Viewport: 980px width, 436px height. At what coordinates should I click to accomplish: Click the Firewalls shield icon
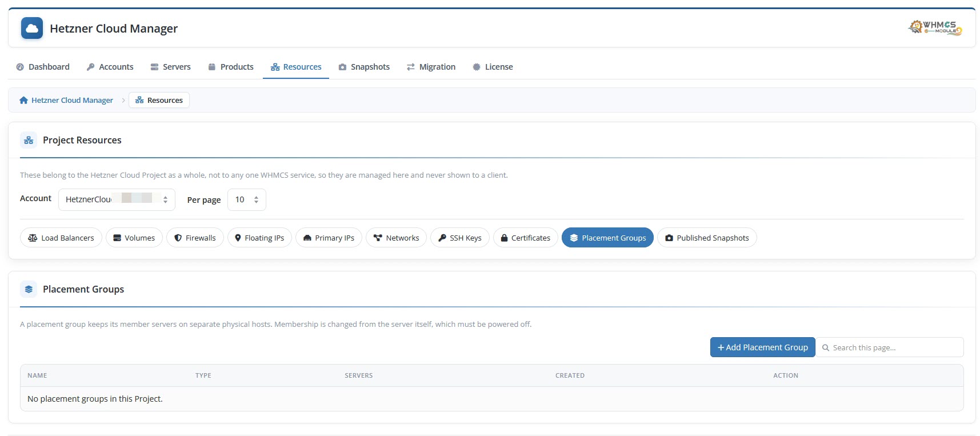(x=178, y=238)
